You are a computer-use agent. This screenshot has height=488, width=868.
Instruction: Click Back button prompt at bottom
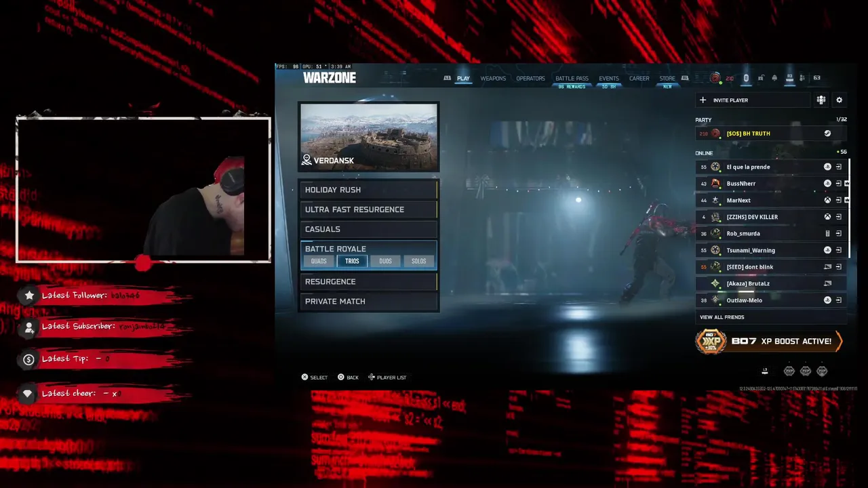348,378
